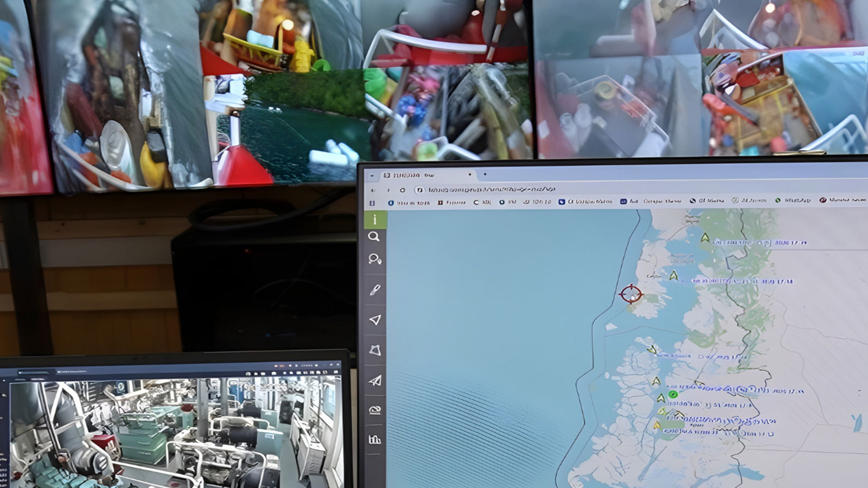This screenshot has width=868, height=488.
Task: Open the weather cloud layer icon
Action: (375, 410)
